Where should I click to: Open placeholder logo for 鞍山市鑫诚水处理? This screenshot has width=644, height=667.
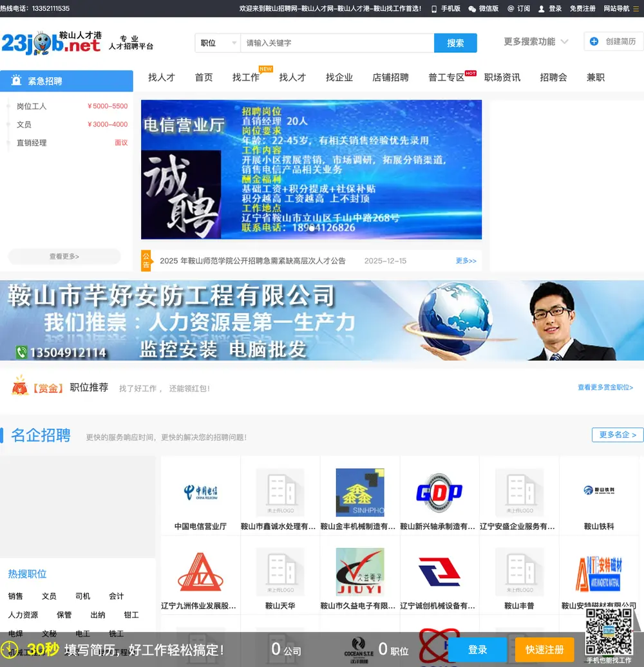pos(280,492)
